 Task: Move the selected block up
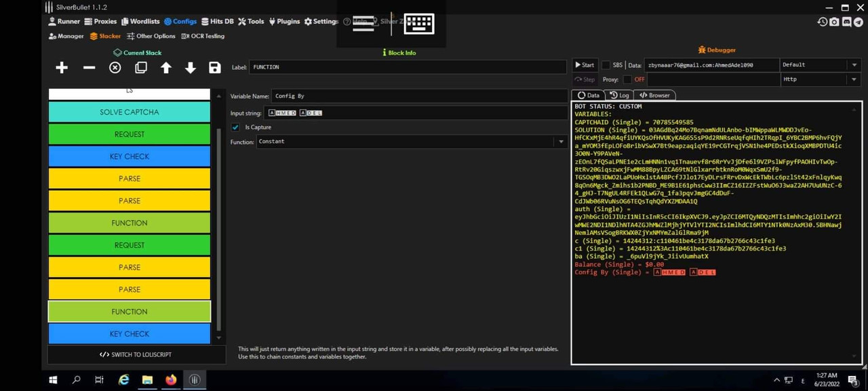pos(166,67)
